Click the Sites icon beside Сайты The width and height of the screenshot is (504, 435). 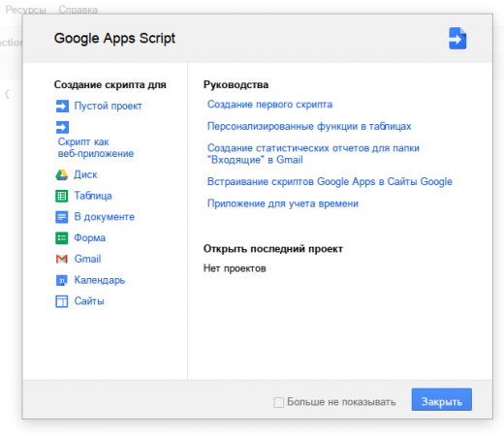pyautogui.click(x=62, y=301)
